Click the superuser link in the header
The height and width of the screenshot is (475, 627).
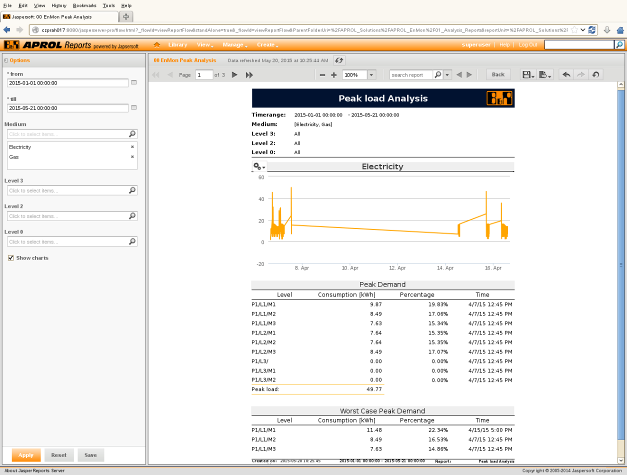pyautogui.click(x=475, y=45)
